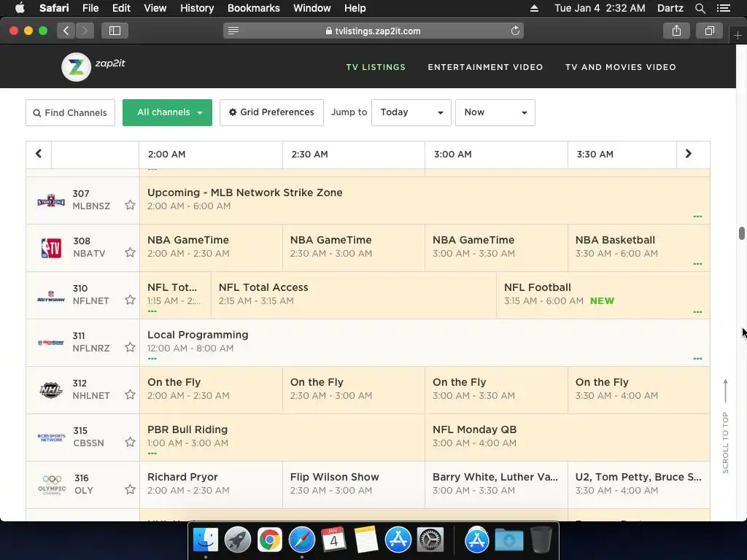Open the Olympic Channel logo
The height and width of the screenshot is (560, 747).
[52, 485]
